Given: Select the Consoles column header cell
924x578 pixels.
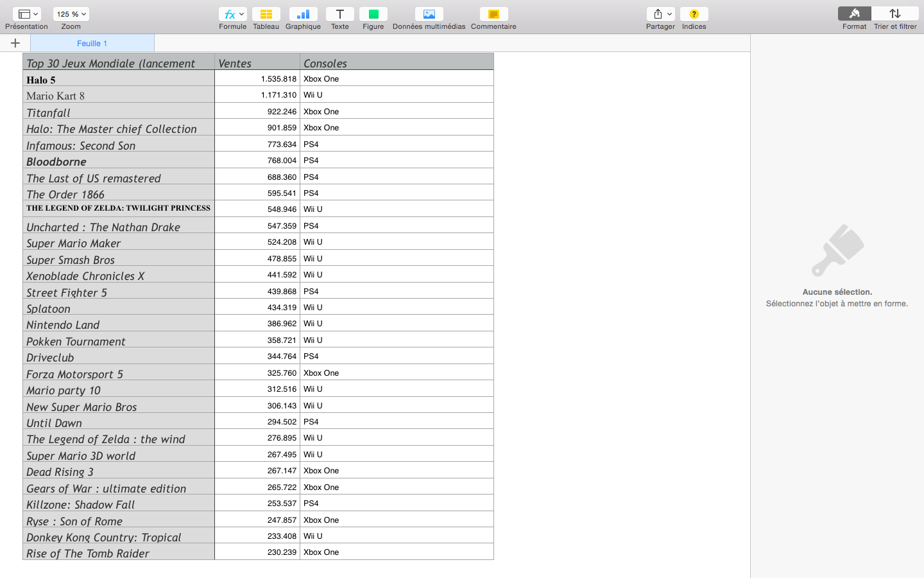Looking at the screenshot, I should [397, 62].
